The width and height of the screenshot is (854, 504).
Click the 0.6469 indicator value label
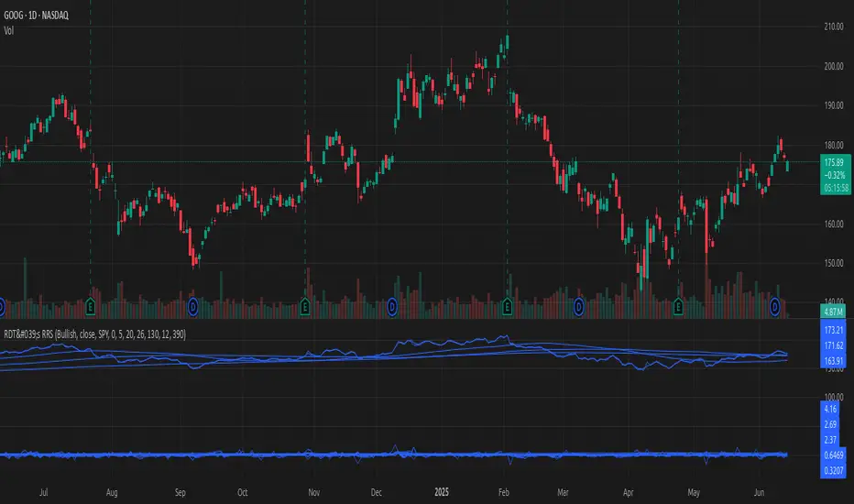click(x=834, y=455)
